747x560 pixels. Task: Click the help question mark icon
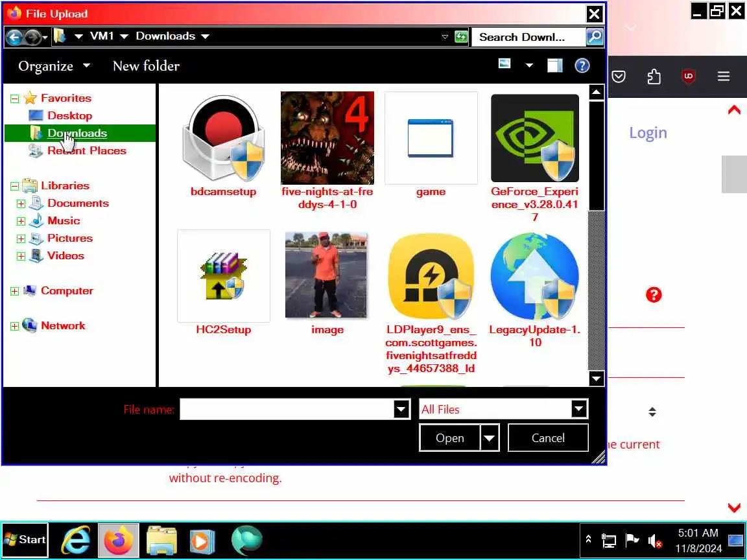pos(582,65)
